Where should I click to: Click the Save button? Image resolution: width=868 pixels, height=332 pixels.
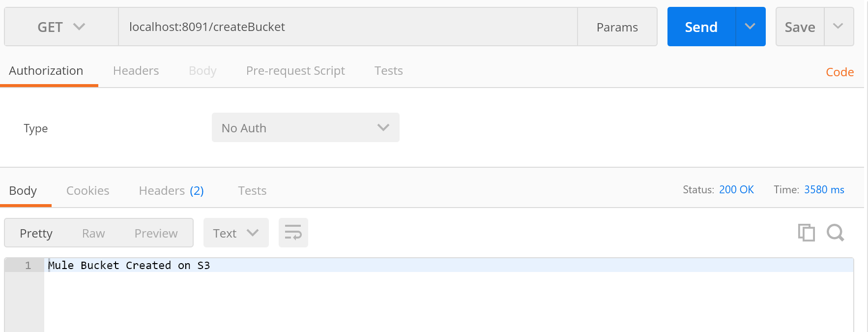pos(800,27)
